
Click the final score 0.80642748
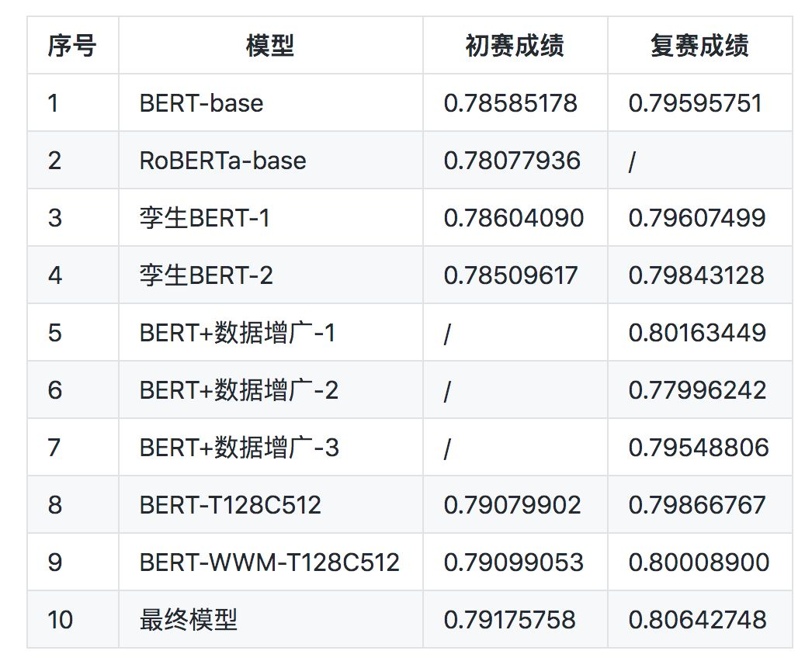tap(697, 620)
